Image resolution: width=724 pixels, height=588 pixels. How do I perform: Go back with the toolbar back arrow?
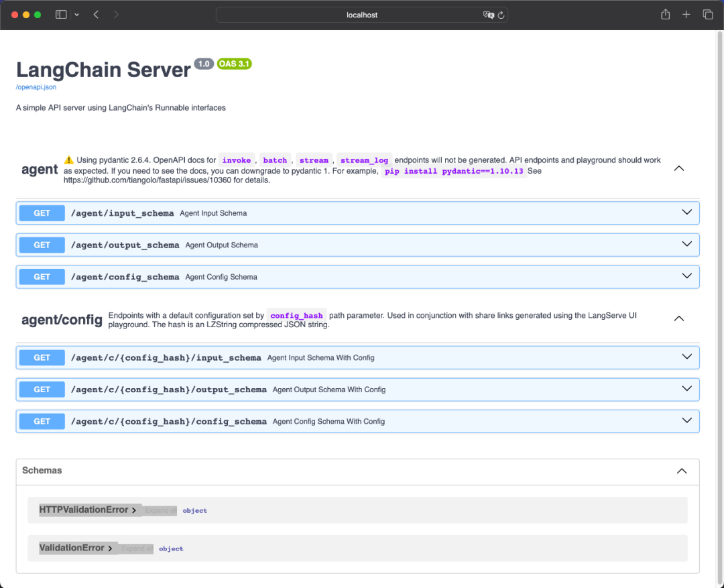(96, 15)
